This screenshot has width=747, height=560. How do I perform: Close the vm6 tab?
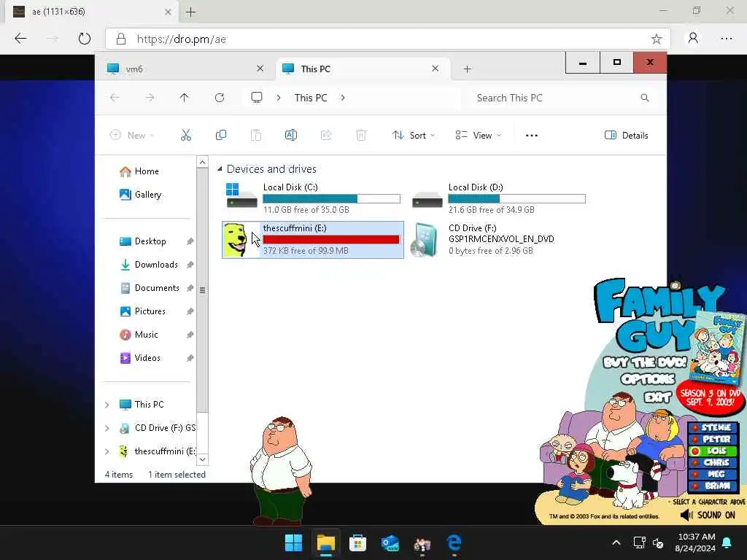260,69
